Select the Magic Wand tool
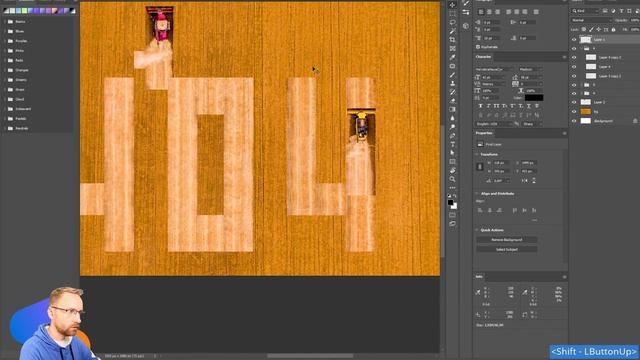The image size is (640, 360). (x=452, y=31)
